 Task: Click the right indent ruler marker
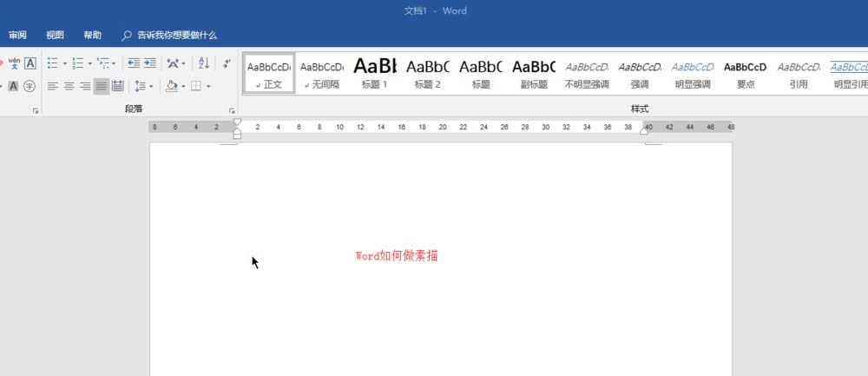coord(644,130)
